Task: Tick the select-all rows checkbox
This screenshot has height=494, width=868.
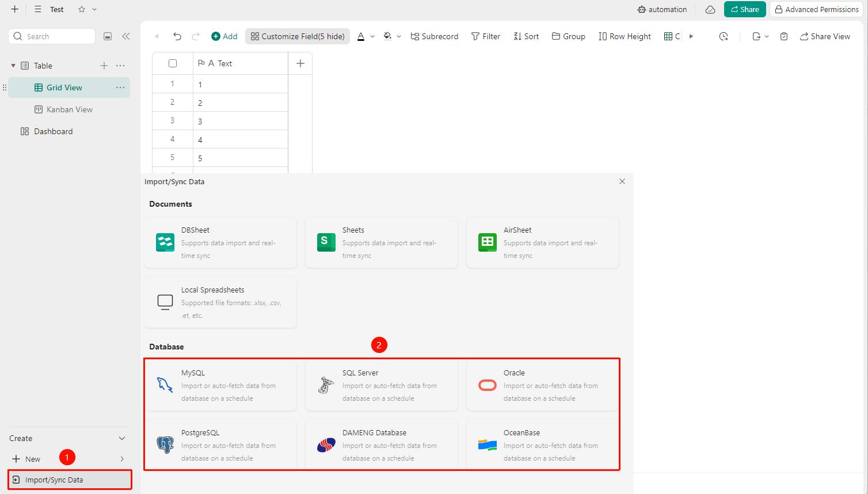Action: tap(173, 63)
